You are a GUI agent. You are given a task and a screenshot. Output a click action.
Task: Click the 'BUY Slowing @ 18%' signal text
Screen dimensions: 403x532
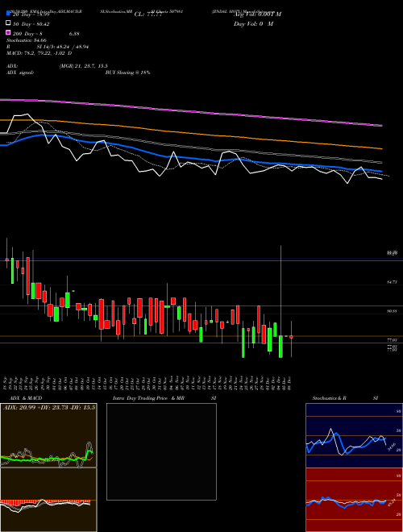128,73
